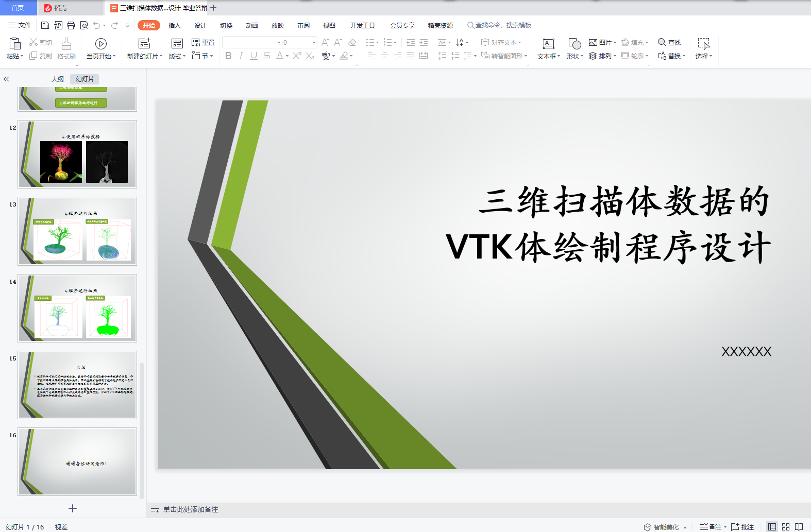This screenshot has width=811, height=532.
Task: Apply superscript formatting (X²)
Action: (x=297, y=56)
